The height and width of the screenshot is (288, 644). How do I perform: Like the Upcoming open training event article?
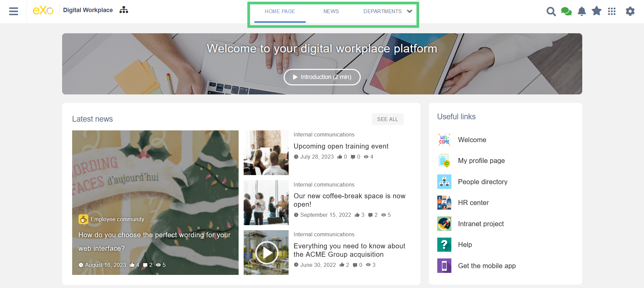click(x=340, y=157)
